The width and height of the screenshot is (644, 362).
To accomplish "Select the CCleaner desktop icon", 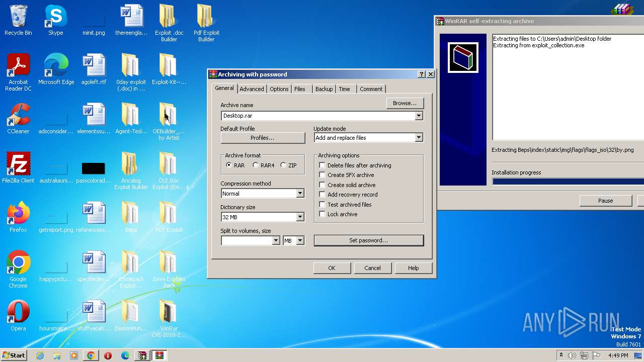I will point(18,119).
